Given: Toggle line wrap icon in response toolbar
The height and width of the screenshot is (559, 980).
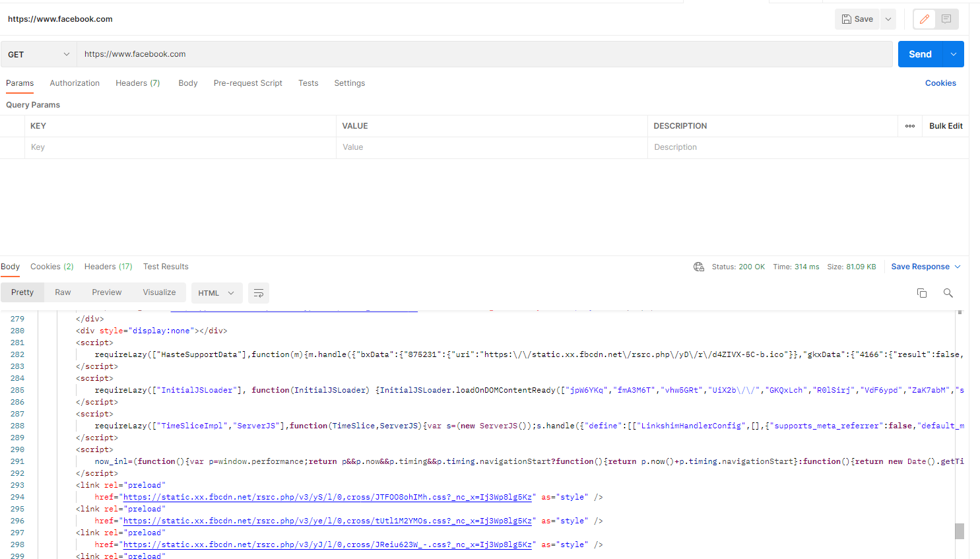Looking at the screenshot, I should [x=259, y=293].
